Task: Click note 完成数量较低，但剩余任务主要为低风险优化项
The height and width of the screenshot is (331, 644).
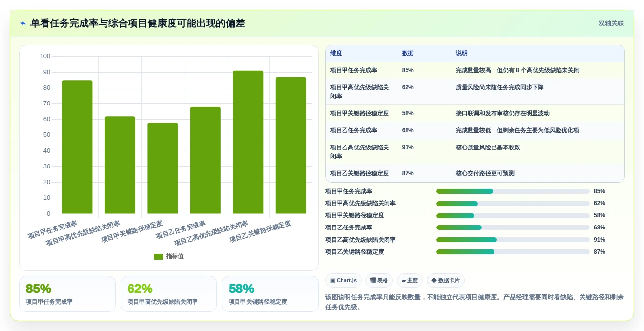Action: 517,130
